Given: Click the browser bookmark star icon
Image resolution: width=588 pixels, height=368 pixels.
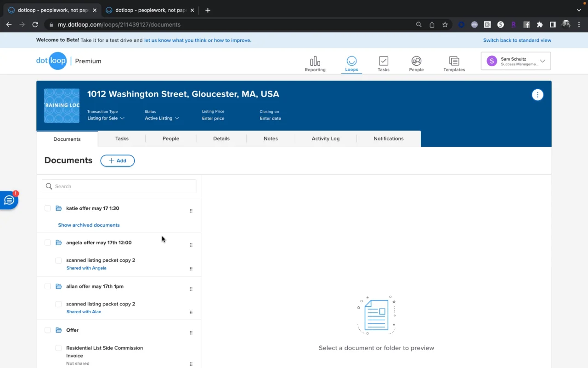Looking at the screenshot, I should pos(445,25).
